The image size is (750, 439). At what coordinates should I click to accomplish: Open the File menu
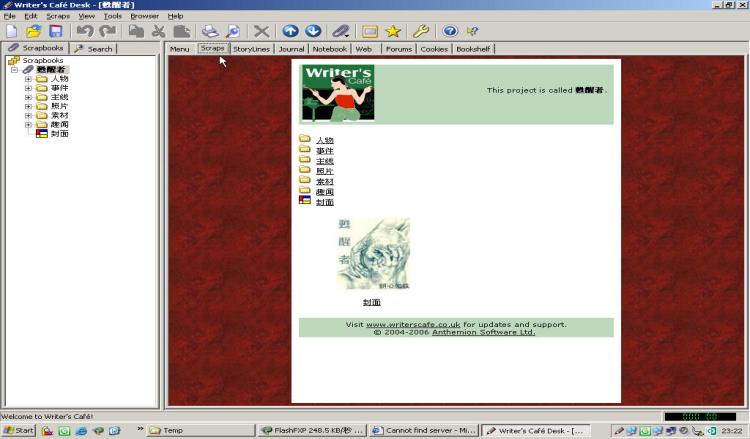(x=10, y=16)
